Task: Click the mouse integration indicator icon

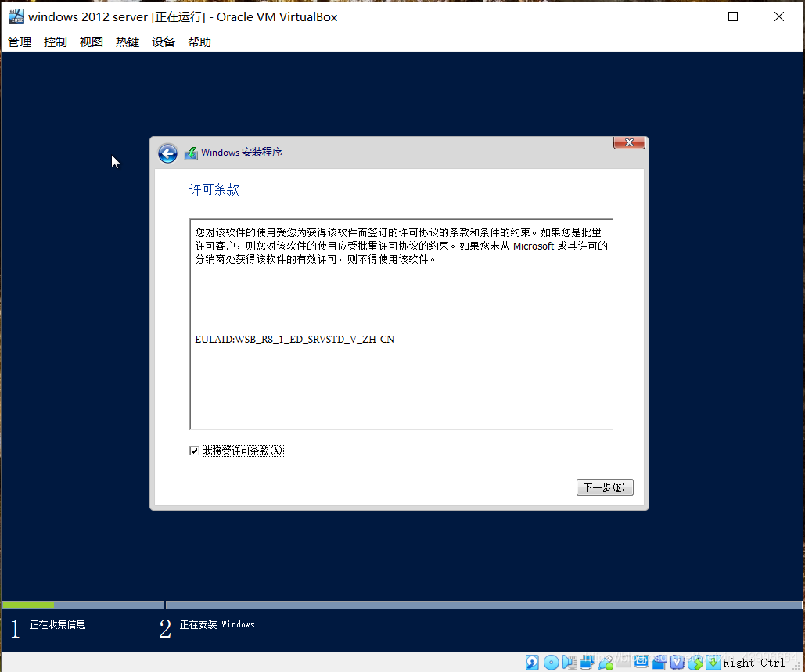Action: pos(695,663)
